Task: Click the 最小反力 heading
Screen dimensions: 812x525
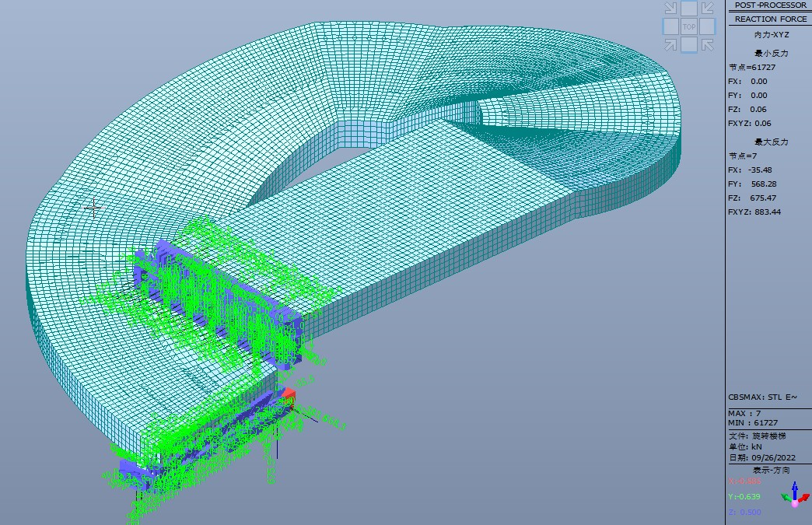Action: (x=771, y=54)
